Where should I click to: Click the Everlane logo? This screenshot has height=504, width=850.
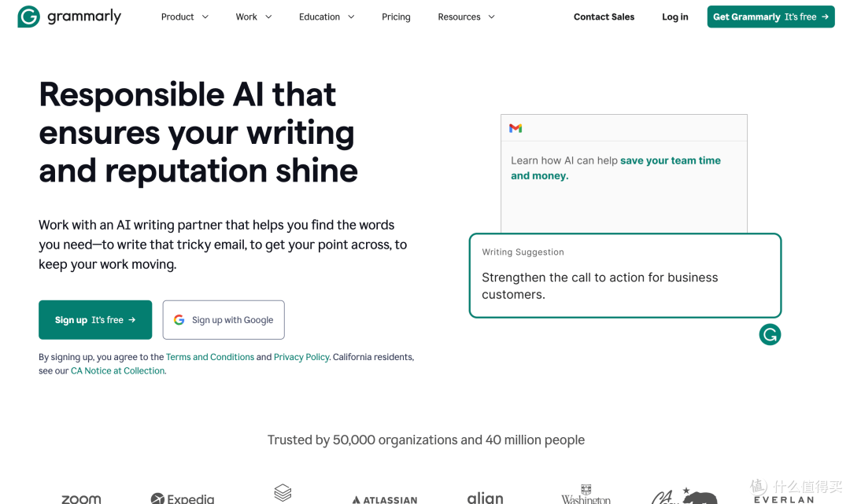[784, 499]
